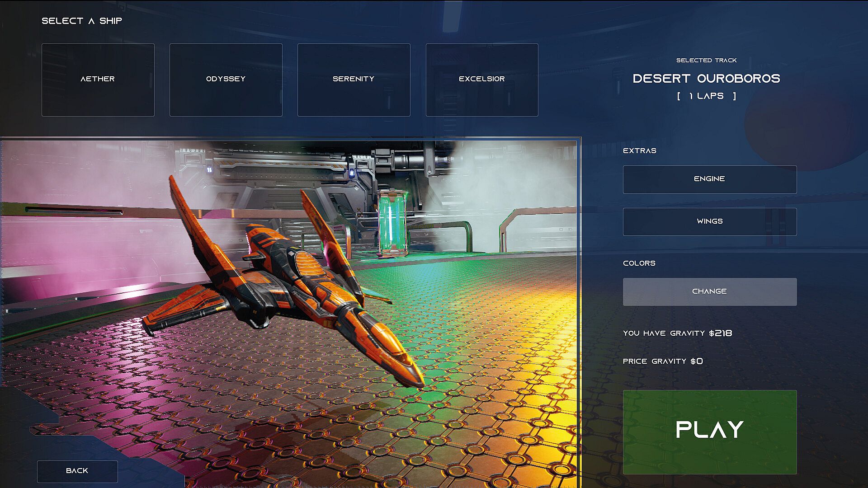
Task: Choose the Odyssey ship card
Action: tap(226, 80)
